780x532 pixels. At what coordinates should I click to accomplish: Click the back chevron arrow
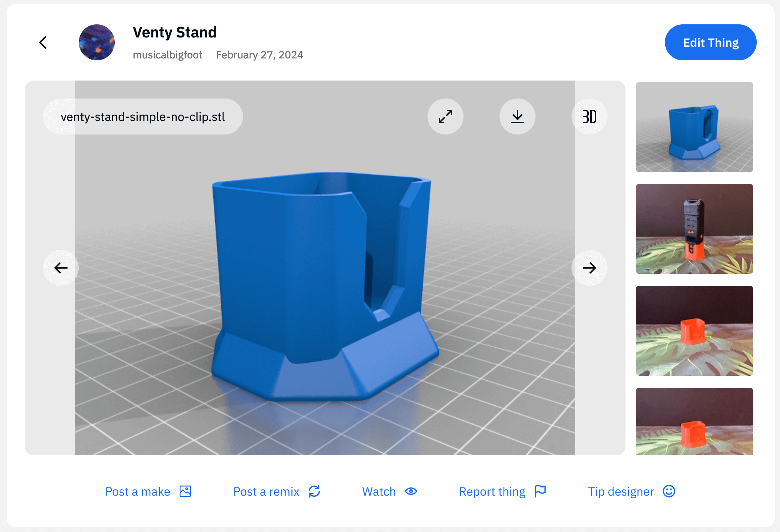(43, 42)
